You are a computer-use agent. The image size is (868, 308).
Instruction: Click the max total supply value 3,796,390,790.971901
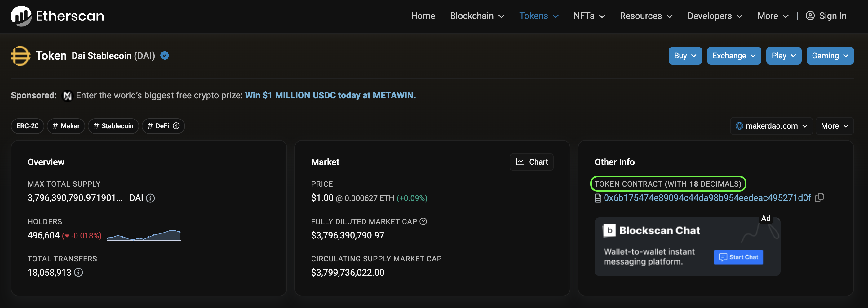pos(75,198)
